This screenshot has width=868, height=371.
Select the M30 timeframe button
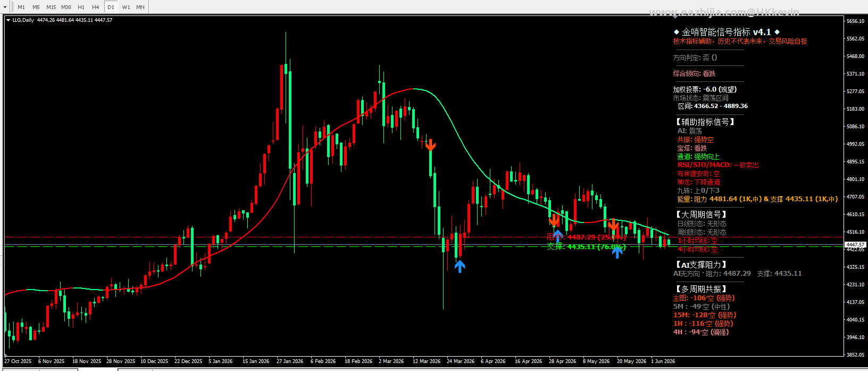(x=66, y=7)
